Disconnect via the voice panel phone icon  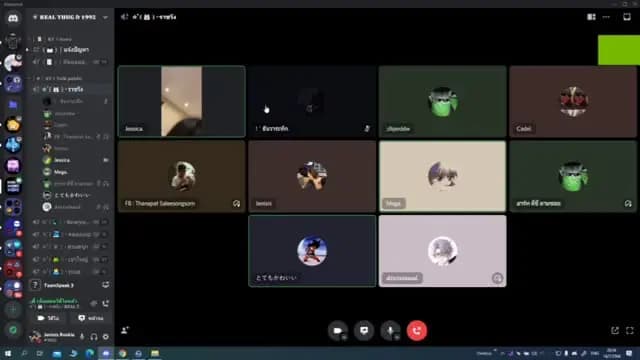point(106,303)
